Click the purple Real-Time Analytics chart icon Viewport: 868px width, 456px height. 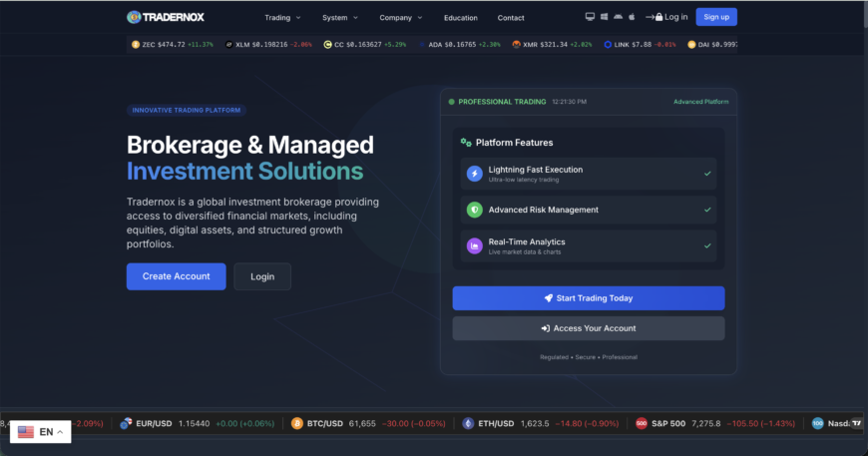(475, 245)
